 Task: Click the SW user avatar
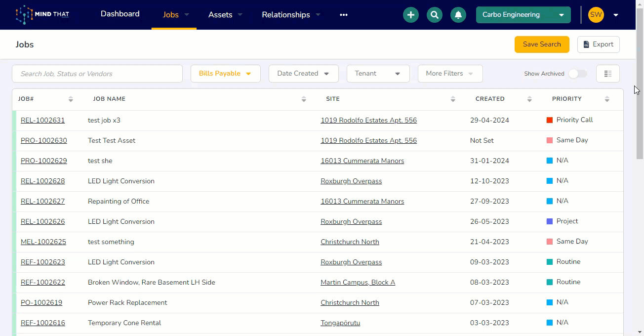[596, 15]
